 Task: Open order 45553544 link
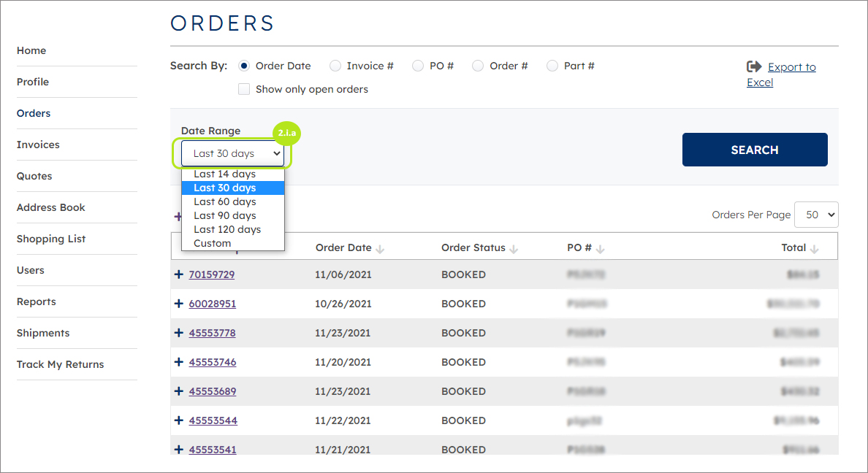(213, 420)
